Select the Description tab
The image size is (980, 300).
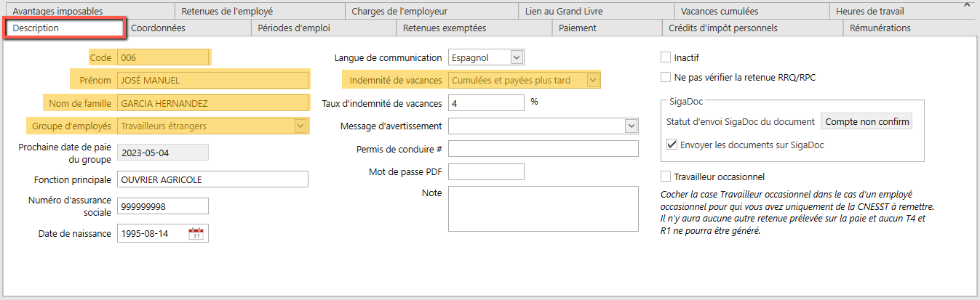pos(64,28)
